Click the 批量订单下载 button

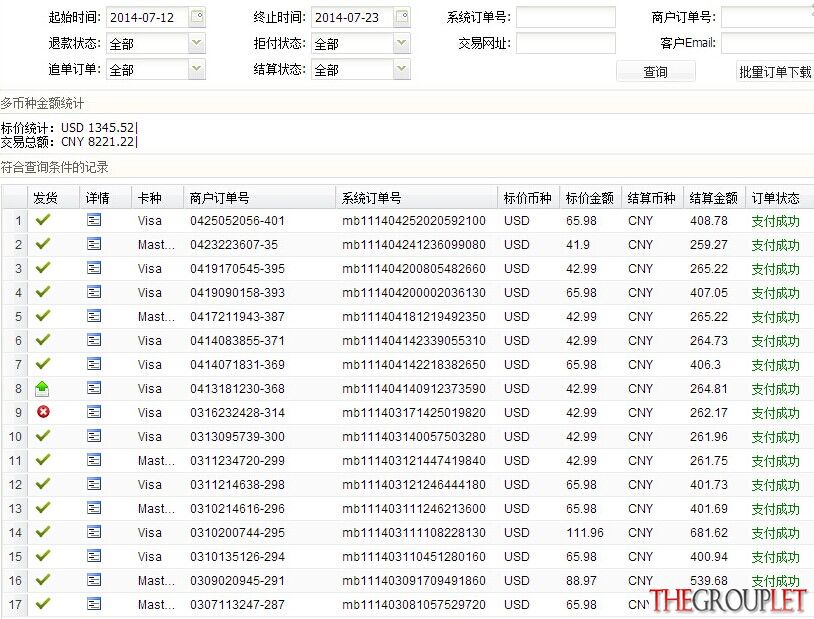click(x=775, y=72)
